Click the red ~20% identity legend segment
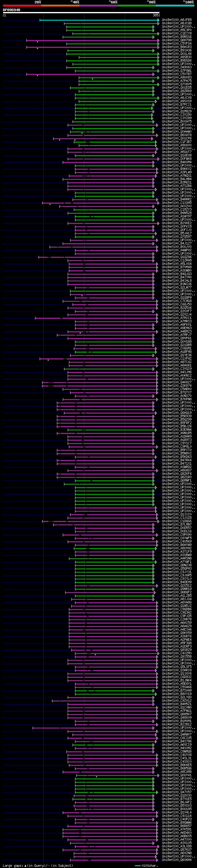Screen dimensions: 197x868 (x=22, y=6)
